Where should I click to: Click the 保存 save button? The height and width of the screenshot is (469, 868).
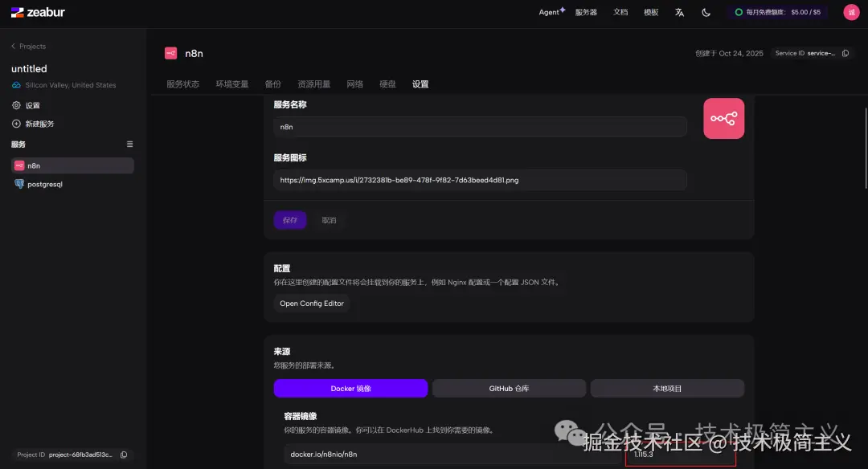pyautogui.click(x=290, y=219)
